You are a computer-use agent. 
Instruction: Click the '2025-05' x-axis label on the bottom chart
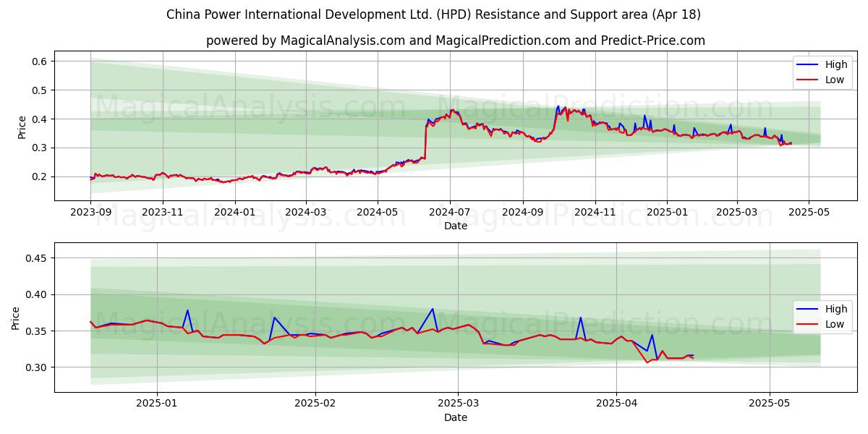click(770, 404)
